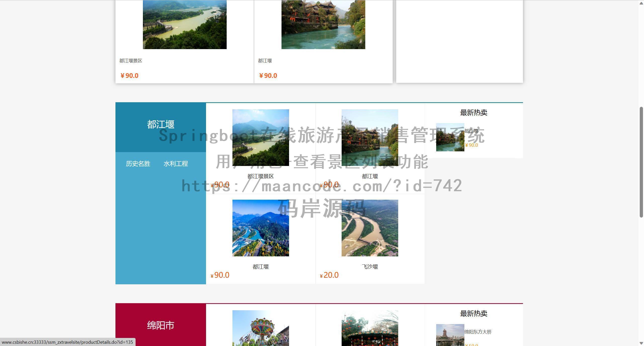Open the top 都江堰 temple photo card
644x346 pixels.
(323, 24)
